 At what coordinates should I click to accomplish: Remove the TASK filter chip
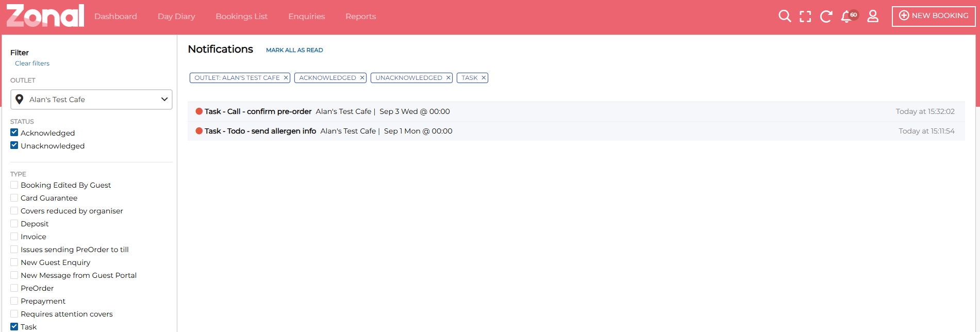[484, 78]
